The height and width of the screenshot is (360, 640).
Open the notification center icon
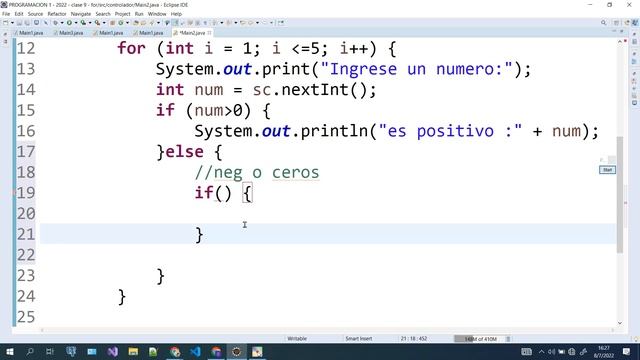(x=627, y=351)
